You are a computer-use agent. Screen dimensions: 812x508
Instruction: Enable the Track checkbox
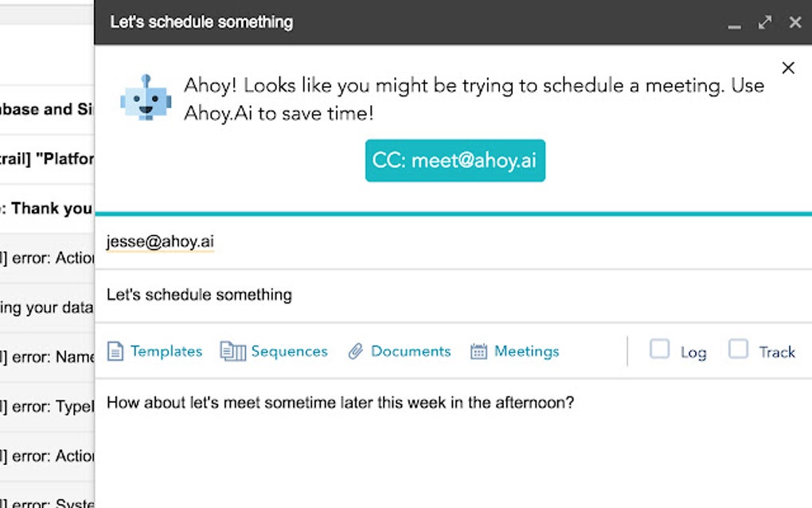point(738,350)
